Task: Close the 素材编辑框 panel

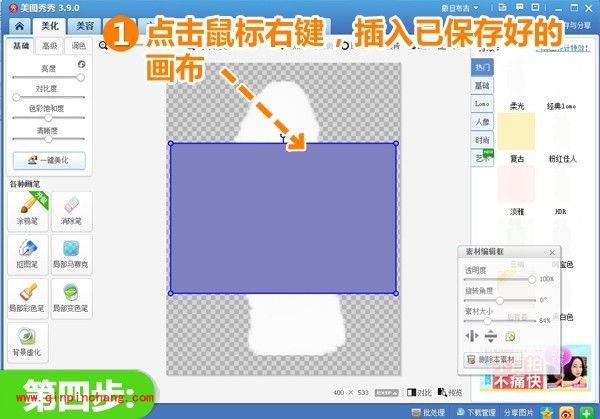Action: (x=552, y=253)
